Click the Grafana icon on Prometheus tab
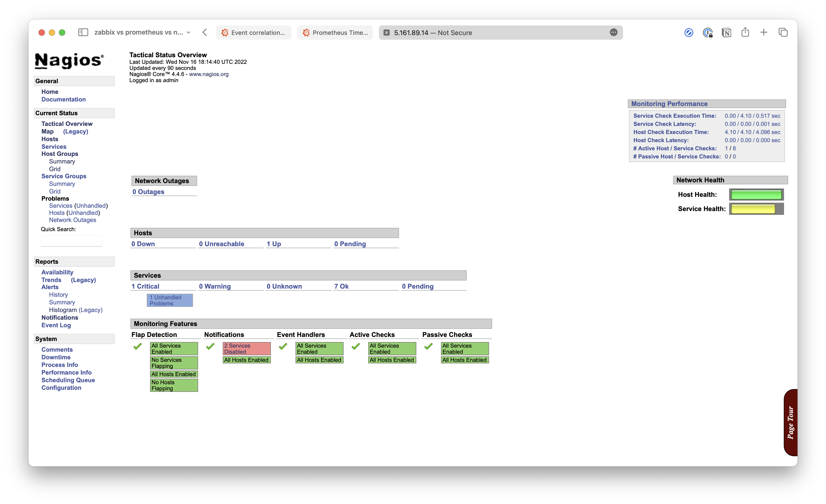The height and width of the screenshot is (504, 826). (306, 33)
